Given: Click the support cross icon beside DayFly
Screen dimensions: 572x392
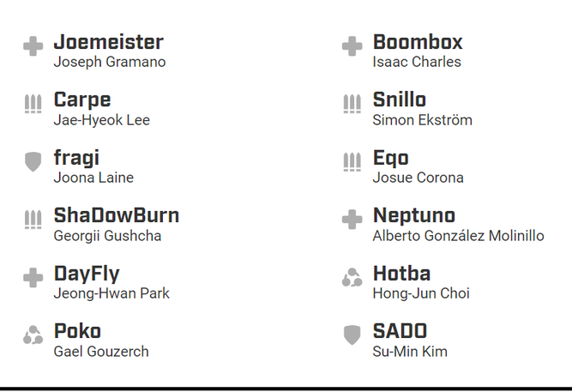Looking at the screenshot, I should [x=33, y=277].
